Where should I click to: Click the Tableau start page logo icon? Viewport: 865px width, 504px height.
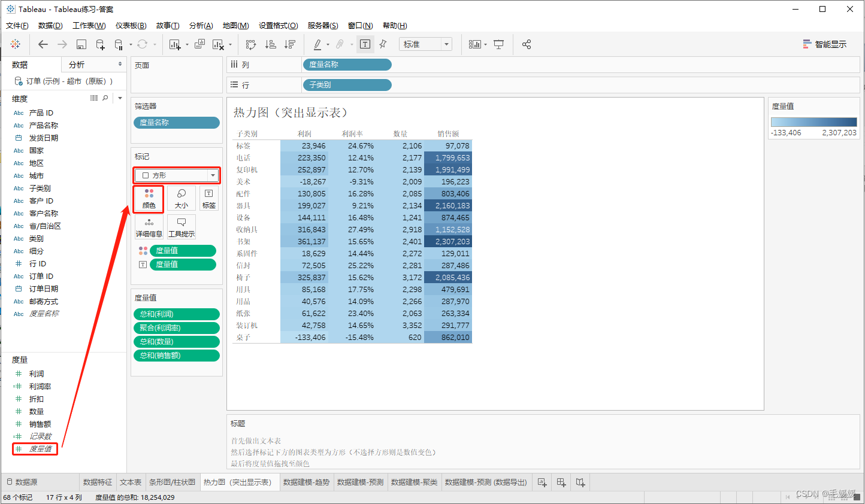16,44
